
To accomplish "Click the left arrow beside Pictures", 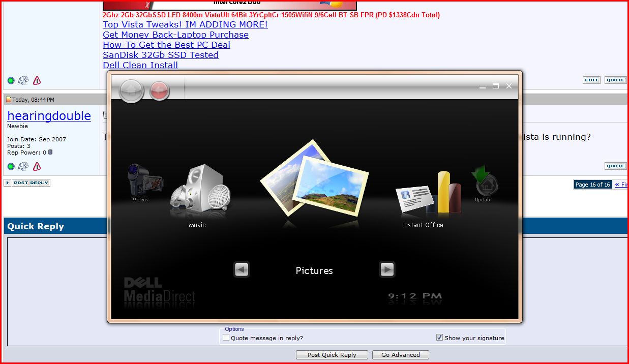I will 242,270.
